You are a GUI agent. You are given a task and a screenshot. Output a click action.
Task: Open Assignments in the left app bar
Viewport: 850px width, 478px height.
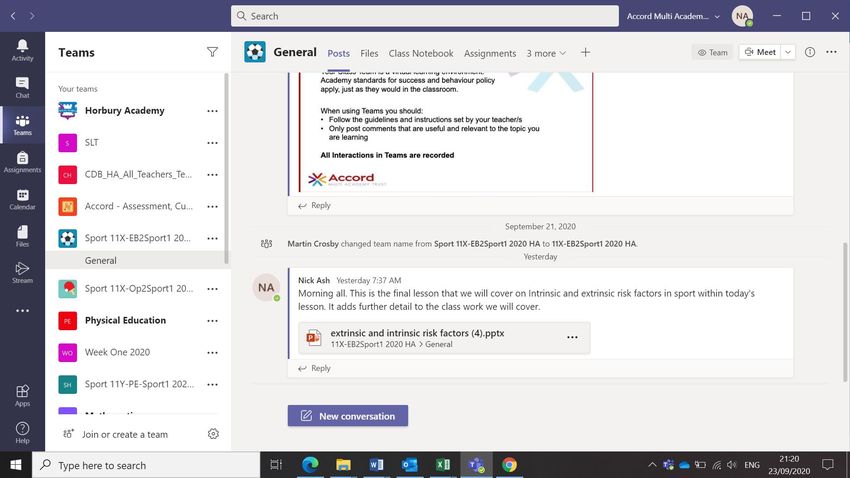(x=22, y=162)
